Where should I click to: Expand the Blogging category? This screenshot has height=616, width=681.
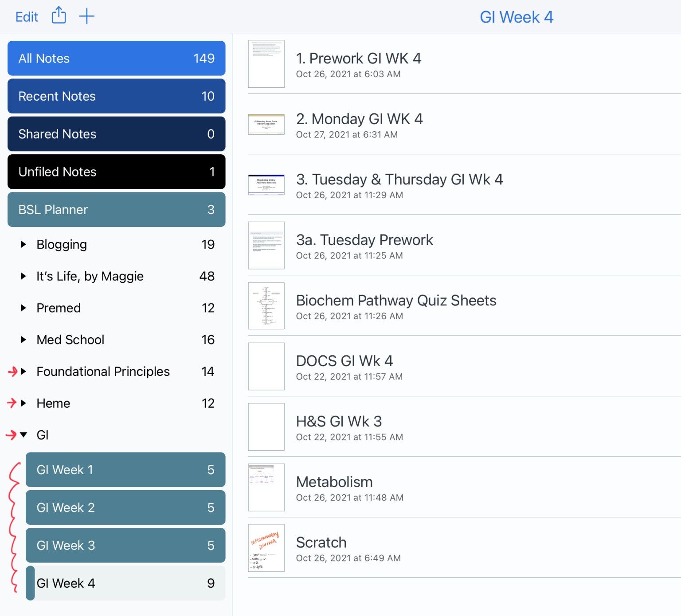point(23,244)
